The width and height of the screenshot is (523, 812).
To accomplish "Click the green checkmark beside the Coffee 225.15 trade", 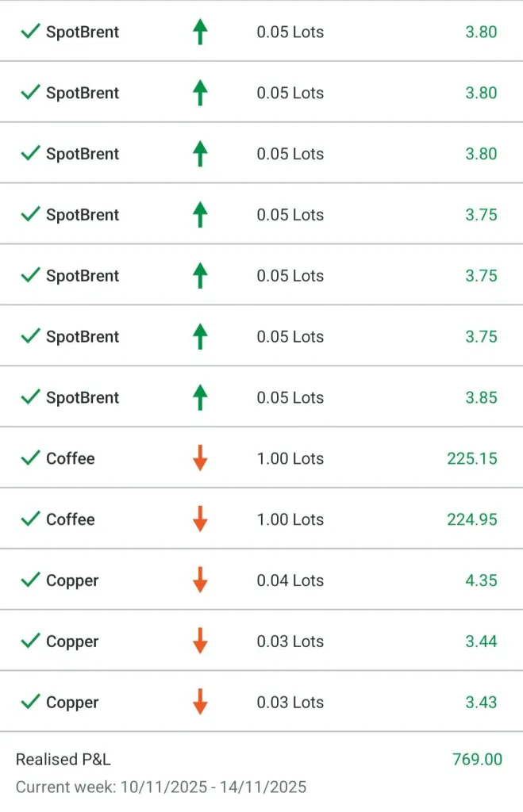I will tap(30, 458).
